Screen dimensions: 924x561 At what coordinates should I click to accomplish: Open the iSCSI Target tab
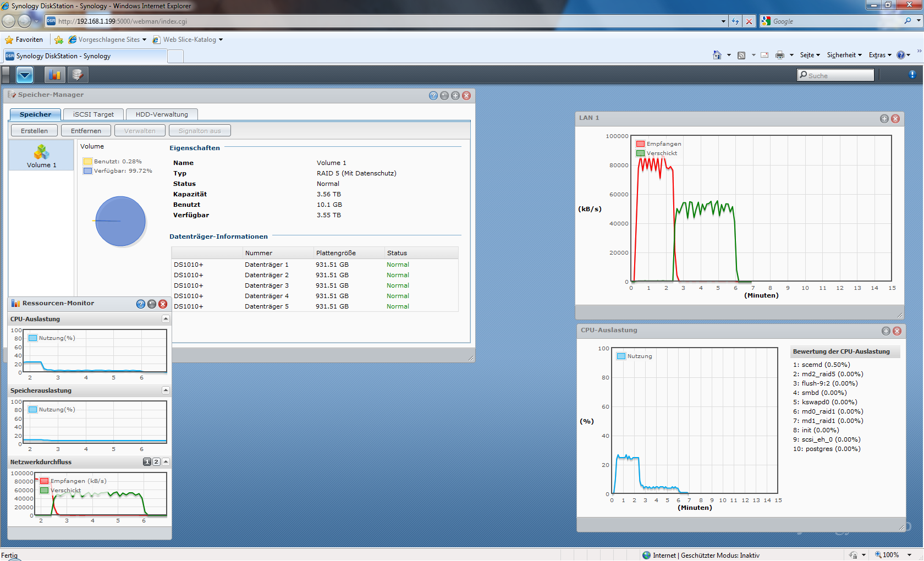pyautogui.click(x=94, y=114)
